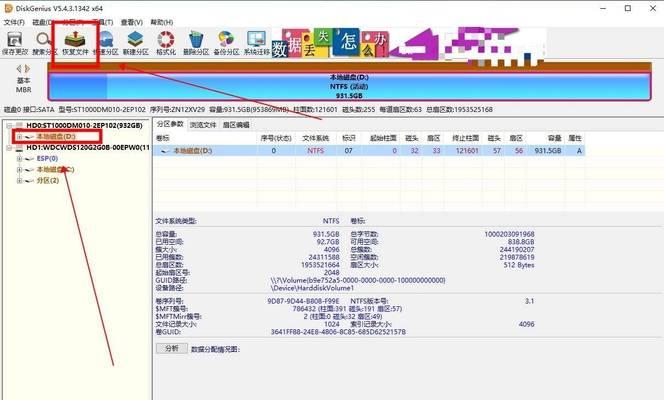Viewport: 664px width, 400px height.
Task: Select 本地磁盘(D:) in the left tree
Action: pyautogui.click(x=56, y=137)
